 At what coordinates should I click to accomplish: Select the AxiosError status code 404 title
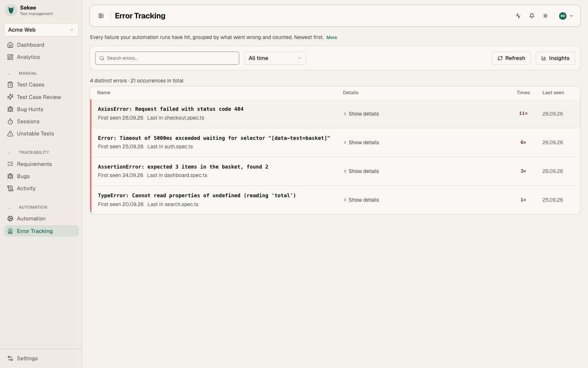[171, 109]
